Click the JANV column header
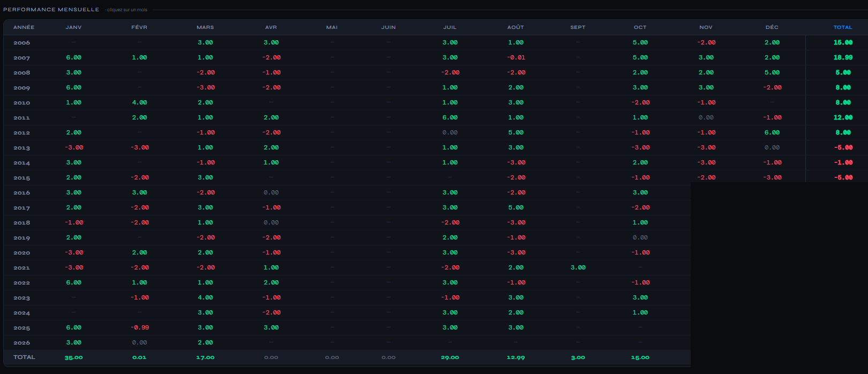The image size is (868, 374). (x=73, y=27)
